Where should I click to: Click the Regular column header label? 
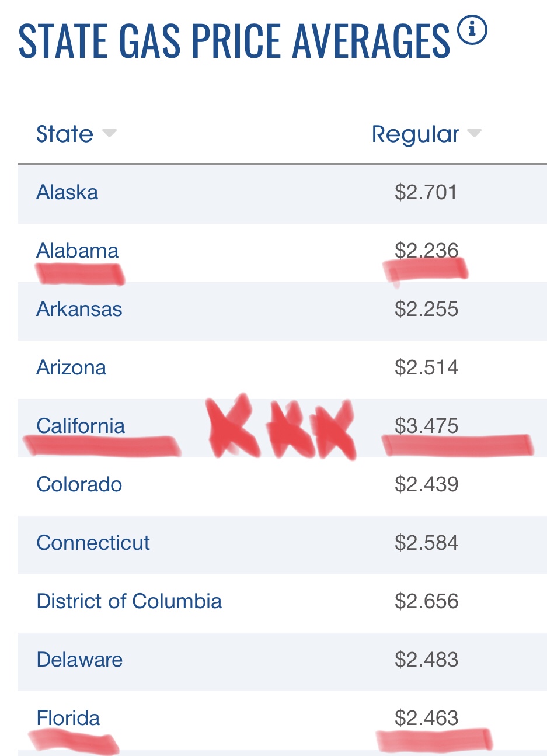coord(415,134)
